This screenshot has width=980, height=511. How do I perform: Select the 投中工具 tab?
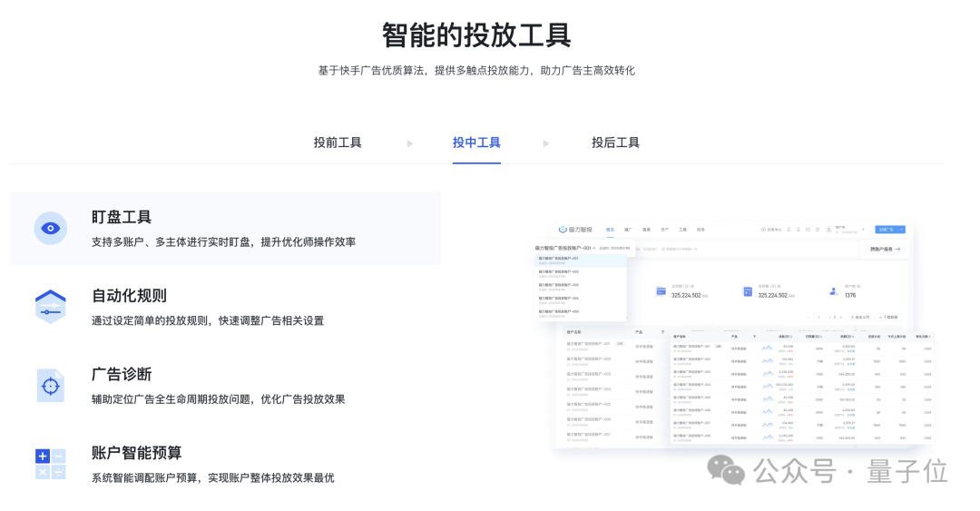pyautogui.click(x=476, y=142)
